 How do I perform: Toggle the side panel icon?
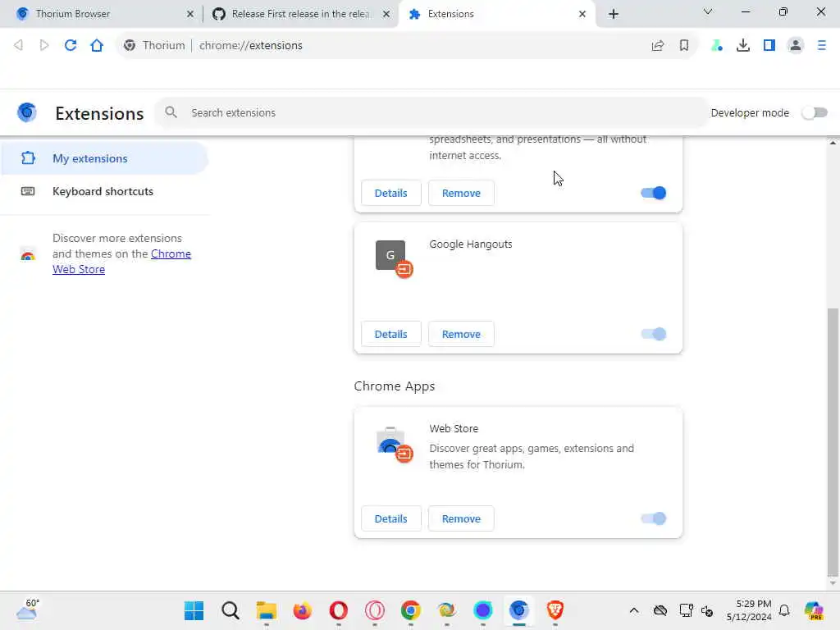(x=769, y=46)
